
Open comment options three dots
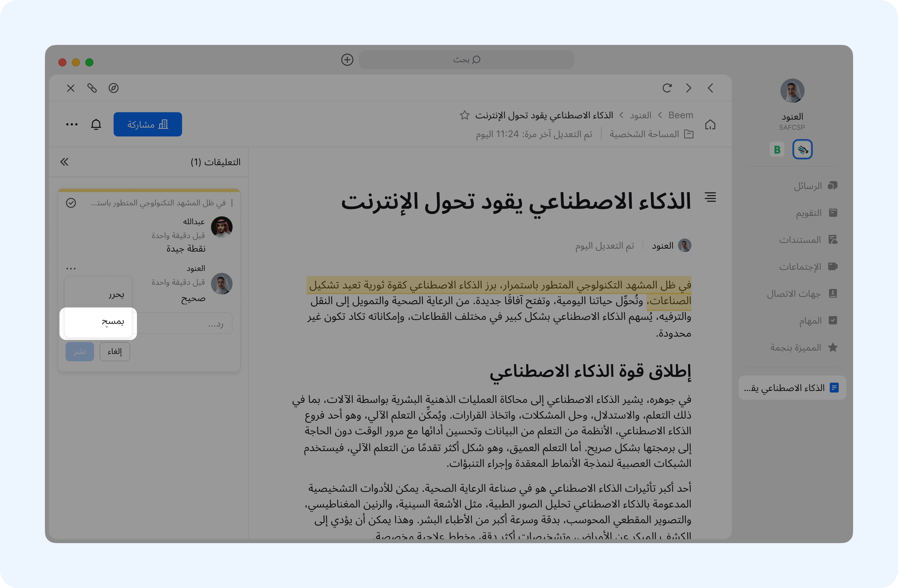71,268
